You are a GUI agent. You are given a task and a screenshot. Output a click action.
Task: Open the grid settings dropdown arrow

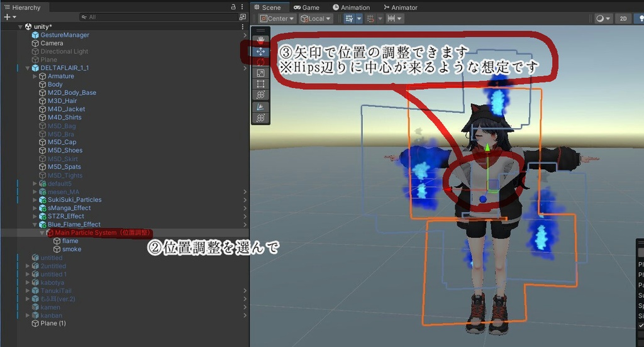pyautogui.click(x=359, y=18)
